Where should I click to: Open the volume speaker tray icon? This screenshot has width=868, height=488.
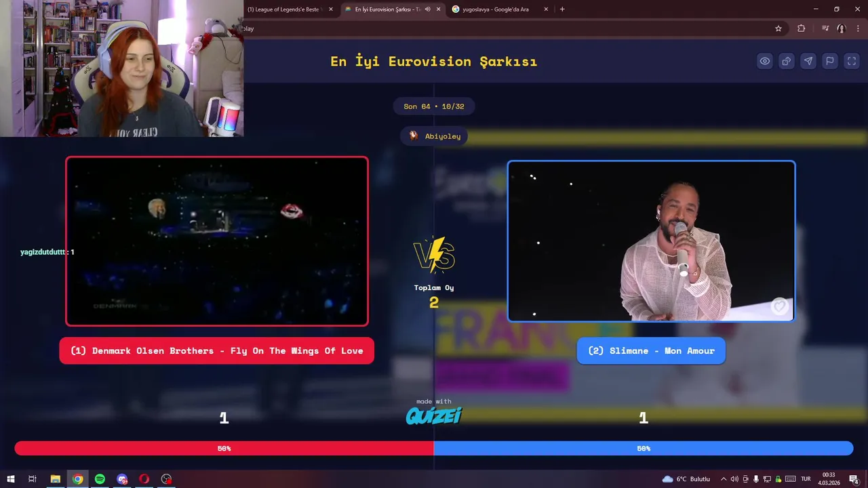pyautogui.click(x=734, y=479)
